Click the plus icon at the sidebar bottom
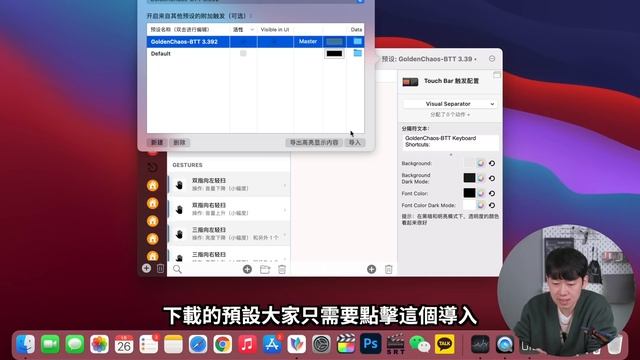 (x=146, y=268)
